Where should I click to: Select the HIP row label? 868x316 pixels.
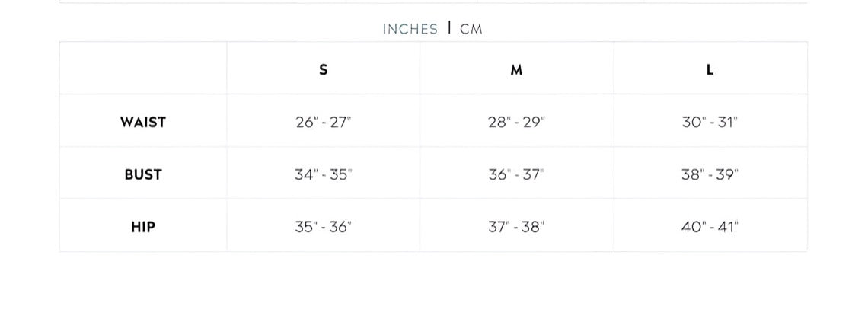142,226
